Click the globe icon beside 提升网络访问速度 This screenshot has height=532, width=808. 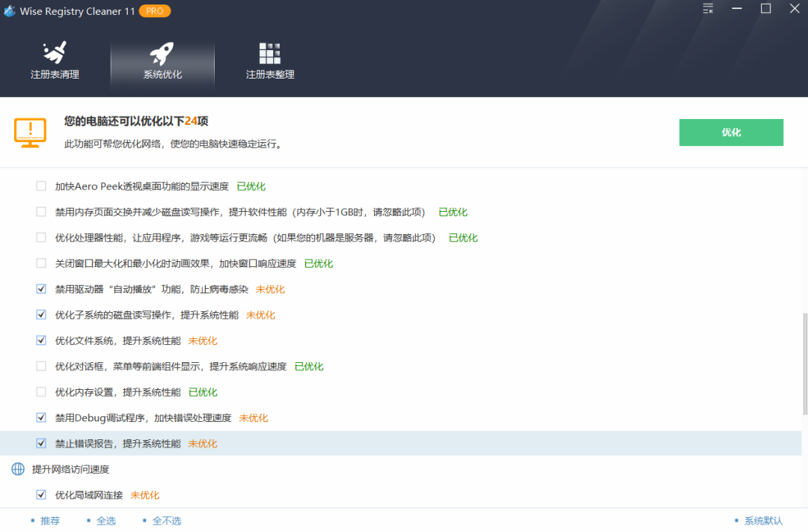pos(16,469)
